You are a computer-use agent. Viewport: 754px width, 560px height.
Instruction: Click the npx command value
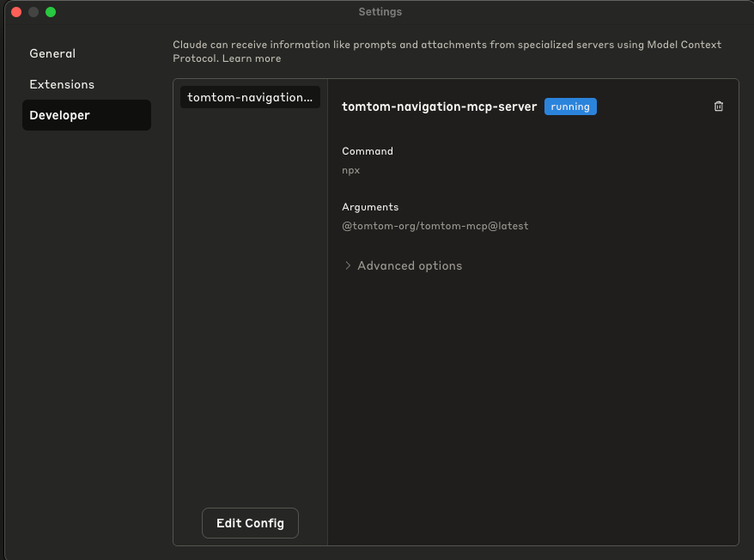[x=351, y=170]
